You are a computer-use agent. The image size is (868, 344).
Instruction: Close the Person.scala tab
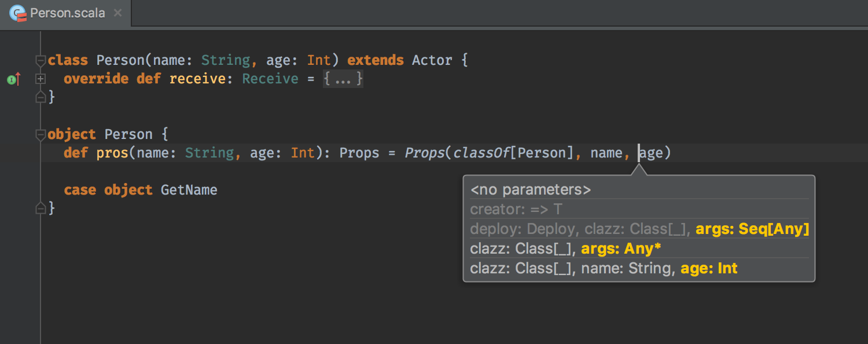(117, 12)
